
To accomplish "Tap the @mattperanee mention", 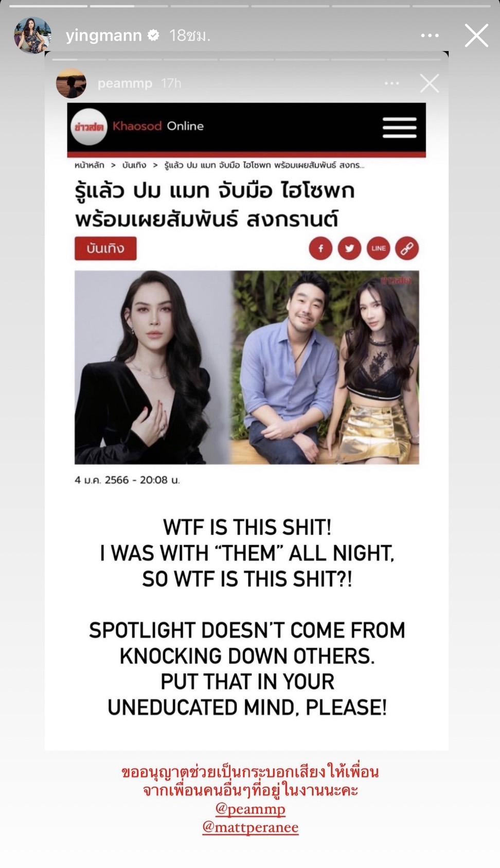I will pos(251,827).
